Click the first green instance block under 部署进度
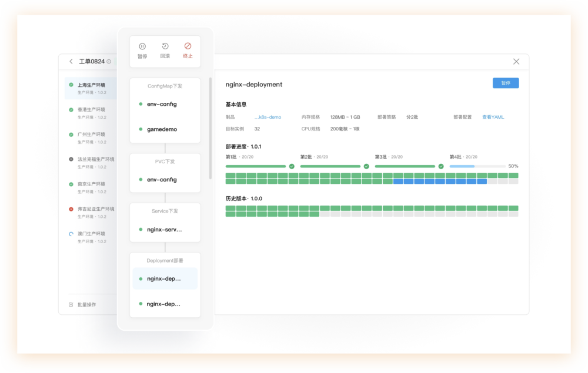The width and height of the screenshot is (588, 373). click(x=230, y=175)
